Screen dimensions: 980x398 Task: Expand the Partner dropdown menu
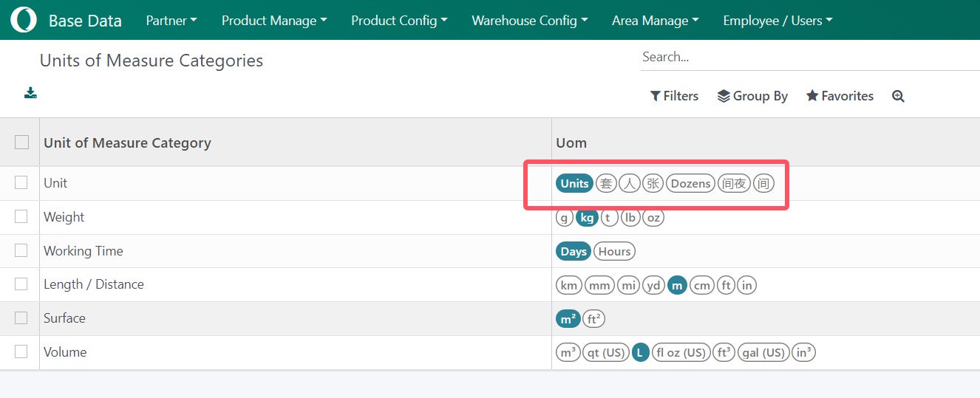171,21
